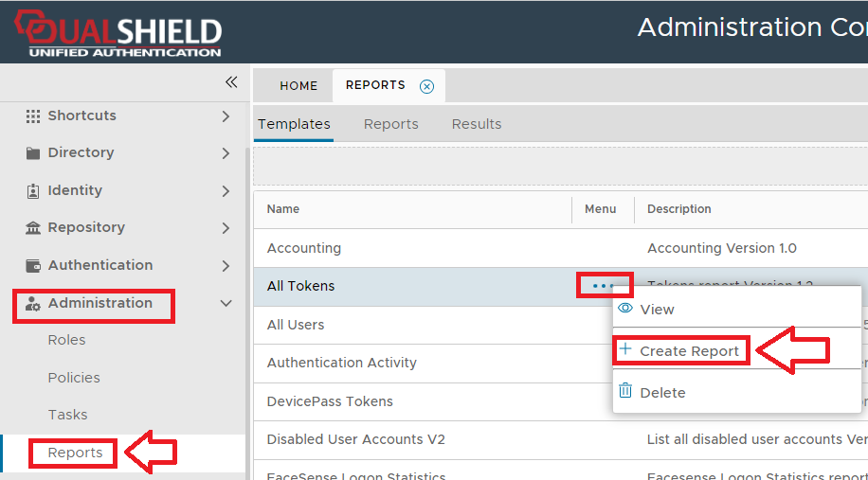Collapse the sidebar with double-chevron icon
Viewport: 868px width, 480px height.
(x=231, y=82)
